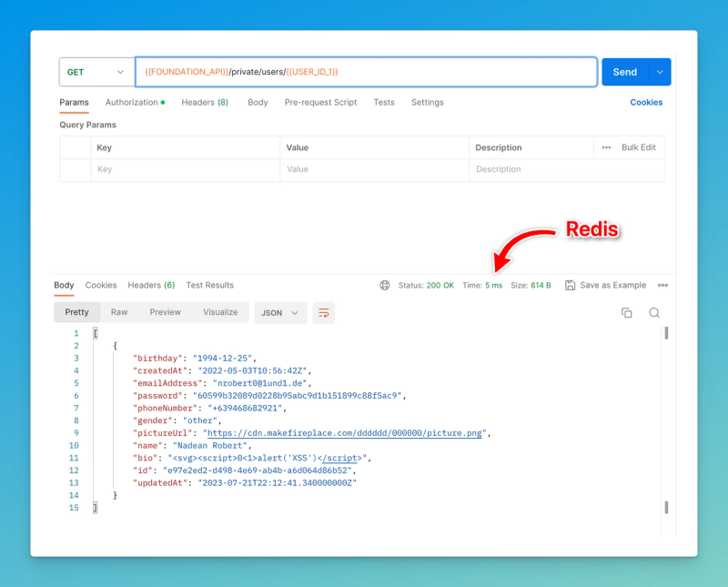Open the Authorization tab

(x=135, y=102)
